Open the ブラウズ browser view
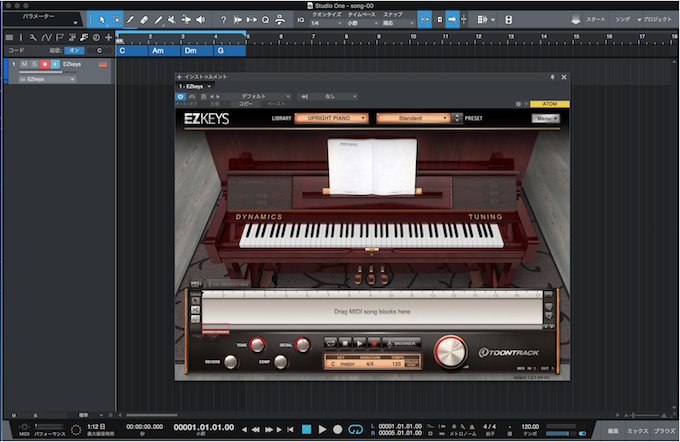The height and width of the screenshot is (442, 680). point(664,431)
